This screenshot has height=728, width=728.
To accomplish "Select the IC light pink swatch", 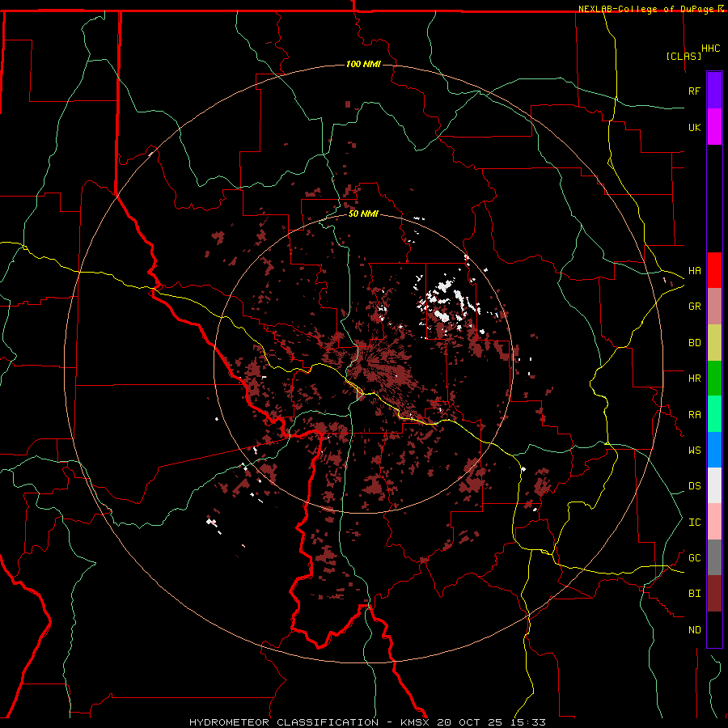I will 714,522.
